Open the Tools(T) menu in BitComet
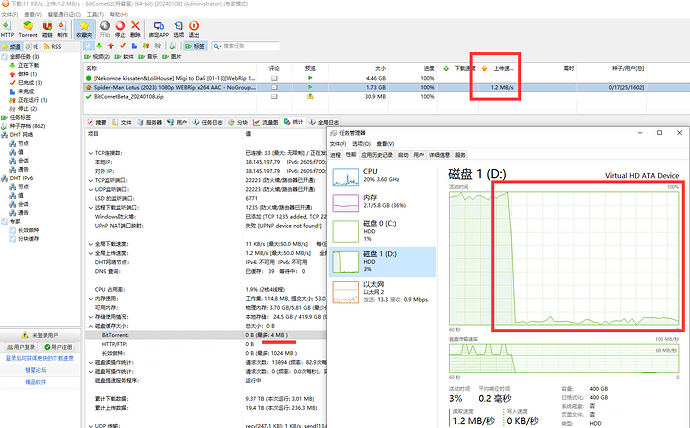Image resolution: width=690 pixels, height=428 pixels. coord(95,15)
